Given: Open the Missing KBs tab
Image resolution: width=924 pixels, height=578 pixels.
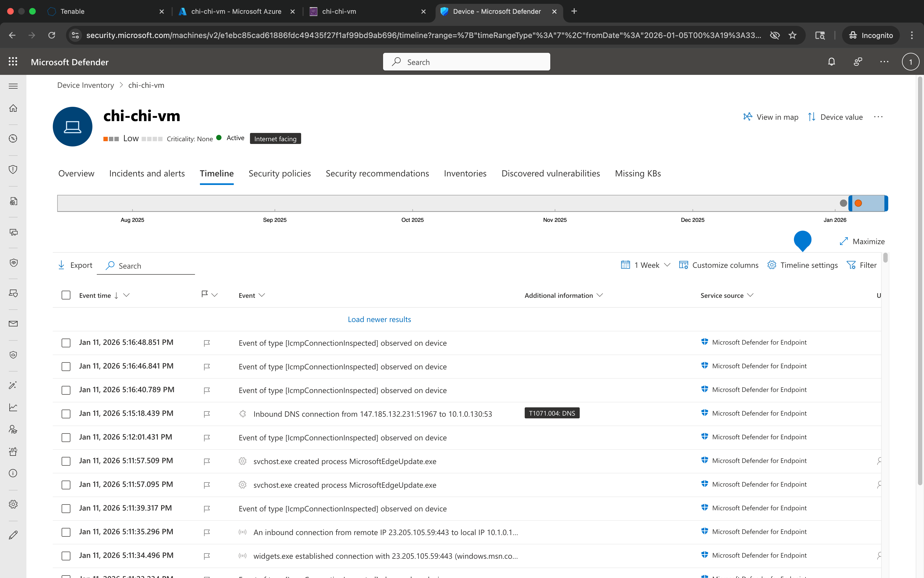Looking at the screenshot, I should click(x=638, y=174).
